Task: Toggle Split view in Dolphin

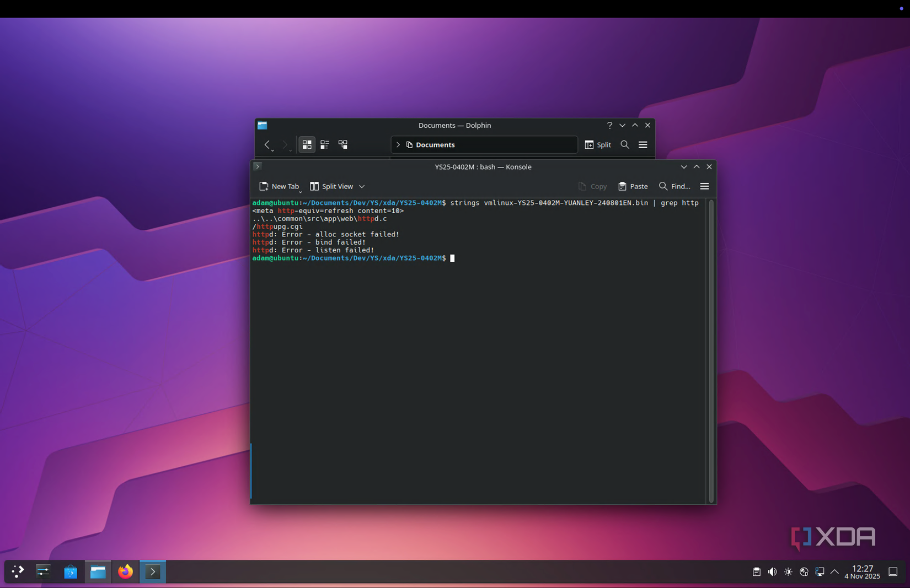Action: click(598, 145)
